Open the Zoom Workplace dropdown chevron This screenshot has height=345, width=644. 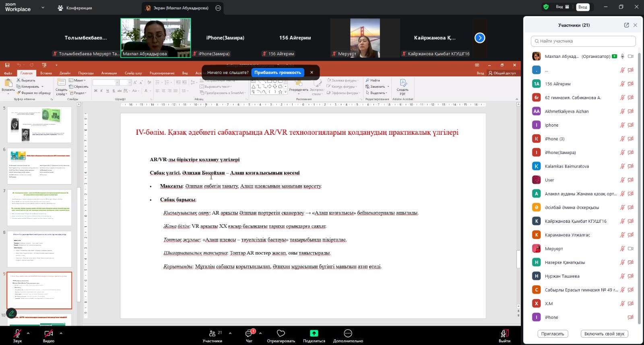pyautogui.click(x=43, y=8)
